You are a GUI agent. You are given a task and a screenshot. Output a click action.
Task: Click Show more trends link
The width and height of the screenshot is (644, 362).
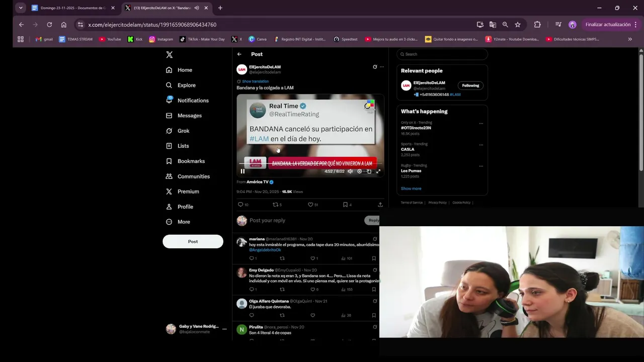coord(411,189)
